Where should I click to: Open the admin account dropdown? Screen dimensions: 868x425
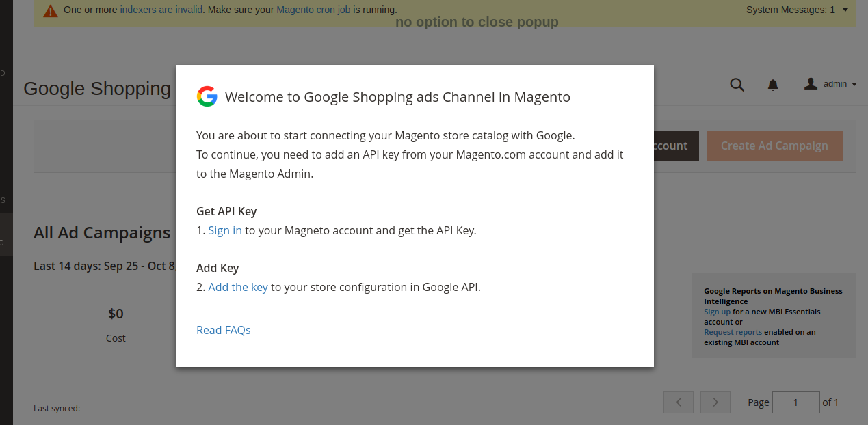tap(830, 84)
